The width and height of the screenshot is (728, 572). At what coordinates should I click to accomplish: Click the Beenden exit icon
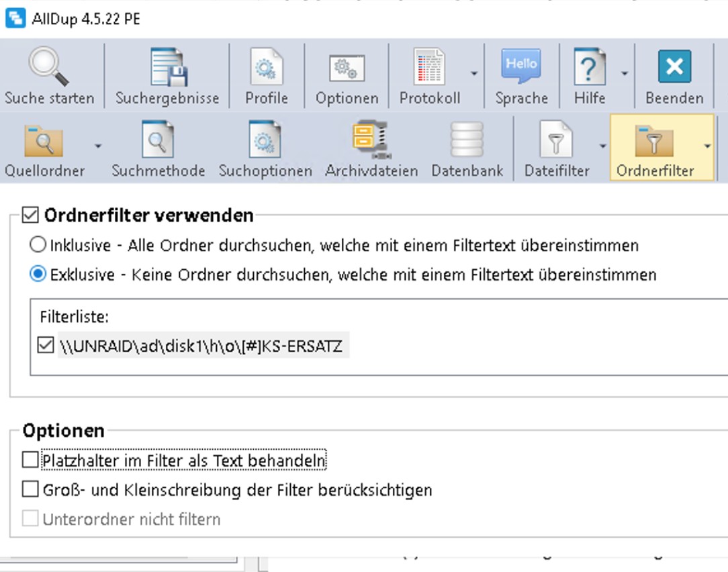pos(674,67)
